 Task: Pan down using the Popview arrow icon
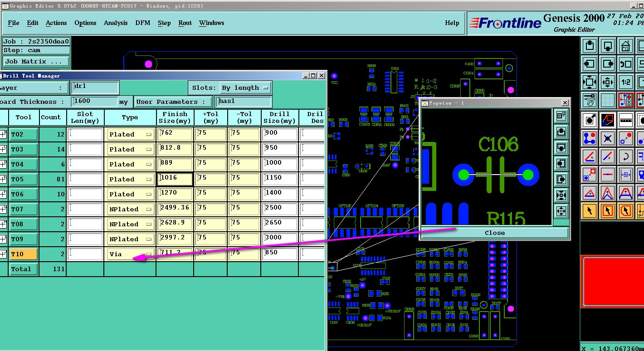click(x=561, y=147)
